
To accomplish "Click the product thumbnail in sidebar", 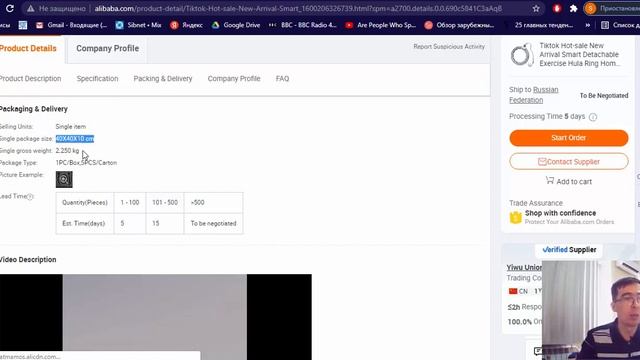I will (522, 55).
